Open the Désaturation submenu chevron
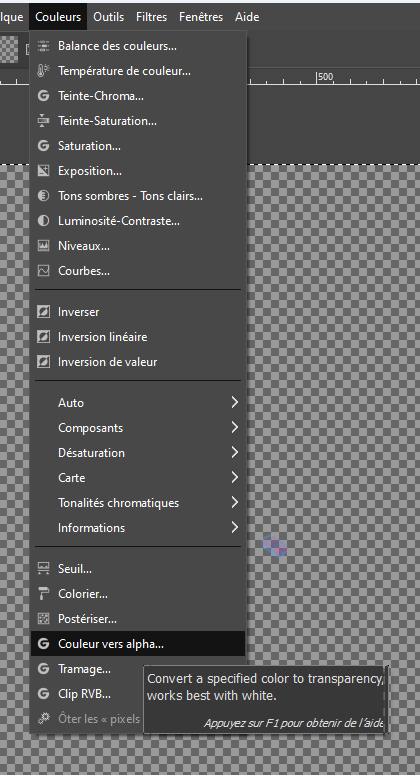The height and width of the screenshot is (775, 420). [235, 453]
